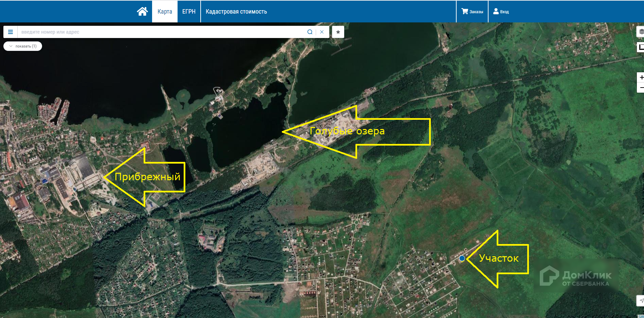The height and width of the screenshot is (318, 644).
Task: Run search with the magnifier icon
Action: tap(310, 32)
